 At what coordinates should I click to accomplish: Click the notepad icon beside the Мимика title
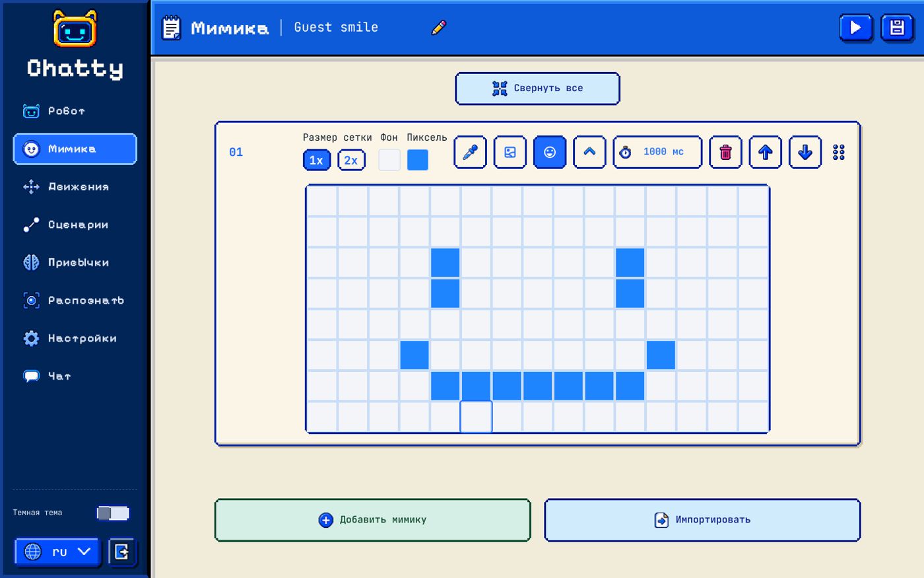tap(172, 28)
